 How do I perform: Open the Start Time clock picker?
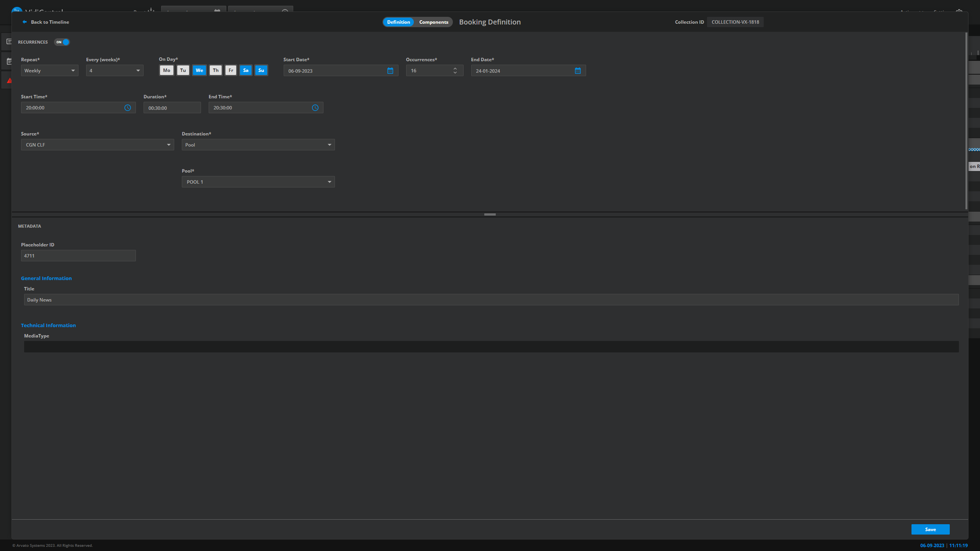(127, 108)
